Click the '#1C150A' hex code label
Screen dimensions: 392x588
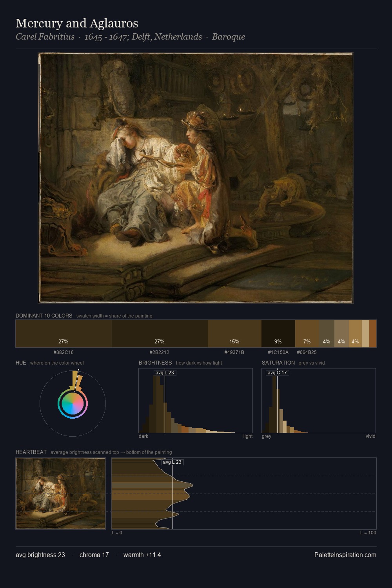click(x=278, y=352)
